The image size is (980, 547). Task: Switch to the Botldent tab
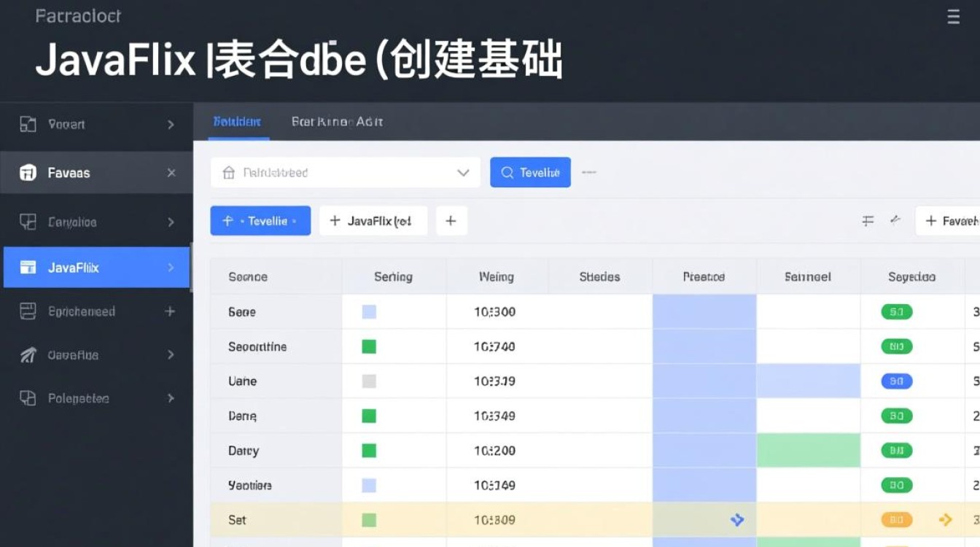coord(236,121)
